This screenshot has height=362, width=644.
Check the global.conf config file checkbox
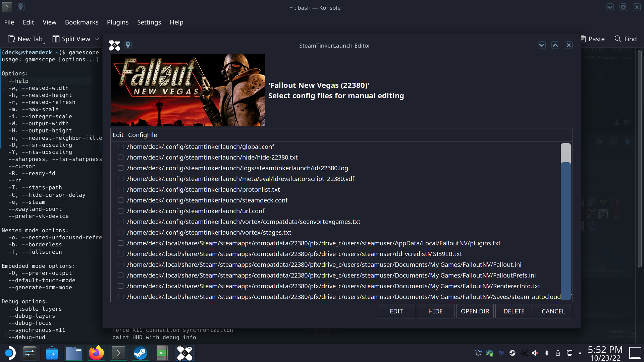coord(120,146)
